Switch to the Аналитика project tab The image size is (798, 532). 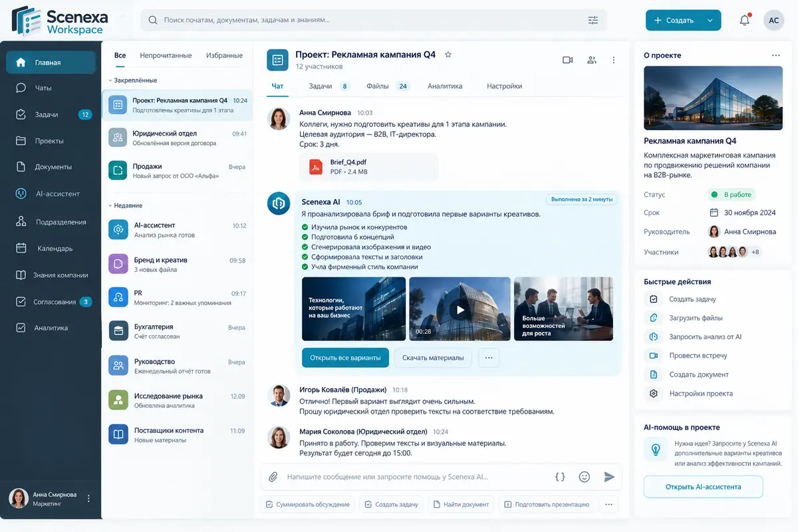coord(445,86)
